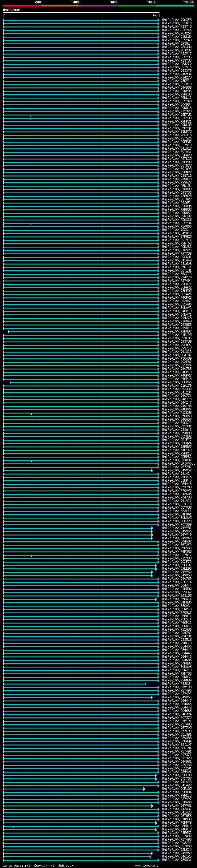Image resolution: width=197 pixels, height=868 pixels.
Task: Open hit UniRef100_Q8RVI4
Action: click(x=176, y=81)
